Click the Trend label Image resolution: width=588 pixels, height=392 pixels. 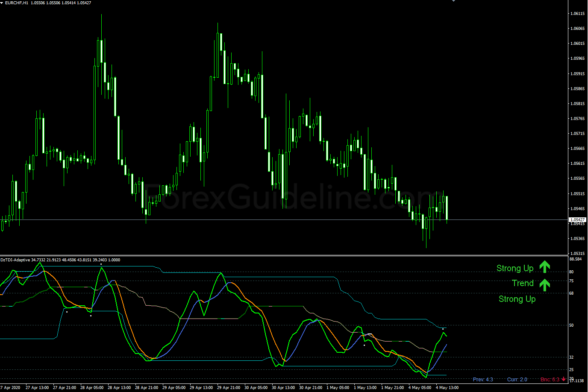[523, 283]
